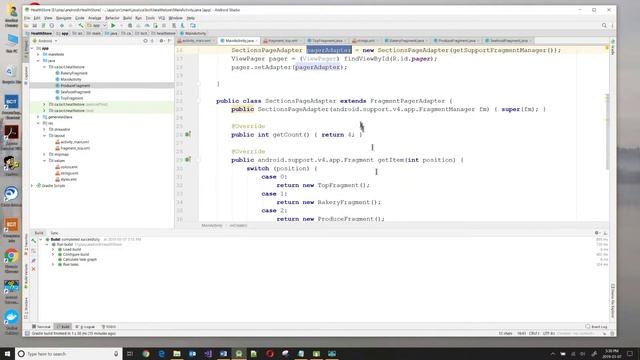Switch to Sync tab in Build panel
This screenshot has width=640, height=360.
tap(54, 233)
